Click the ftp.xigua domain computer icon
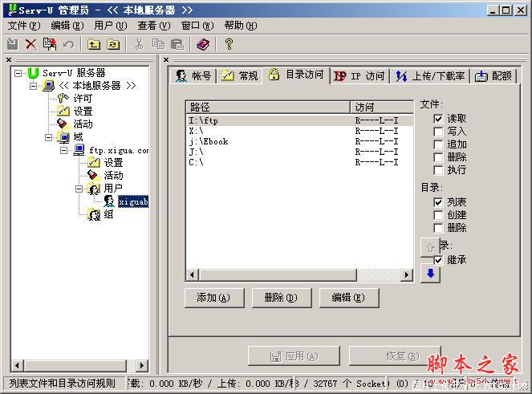532x394 pixels. (x=79, y=150)
